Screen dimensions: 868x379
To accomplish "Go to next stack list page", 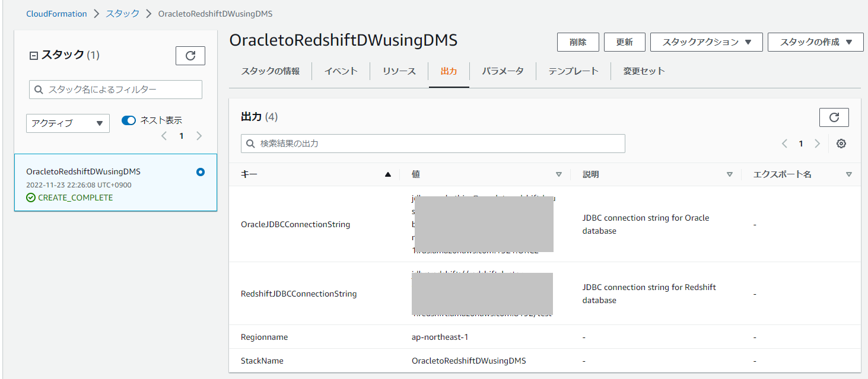I will pyautogui.click(x=199, y=136).
